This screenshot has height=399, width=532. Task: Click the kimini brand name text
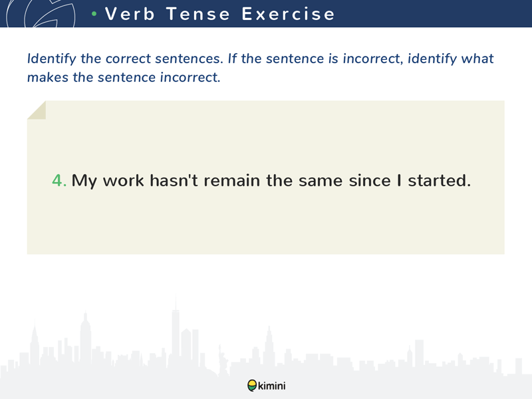click(x=272, y=386)
